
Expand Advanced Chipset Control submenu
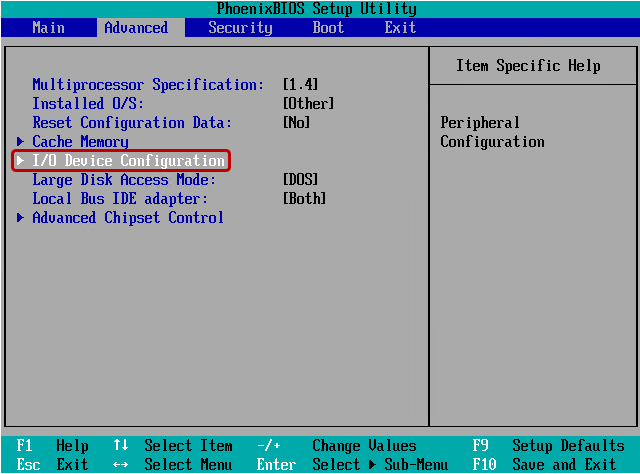click(x=128, y=218)
